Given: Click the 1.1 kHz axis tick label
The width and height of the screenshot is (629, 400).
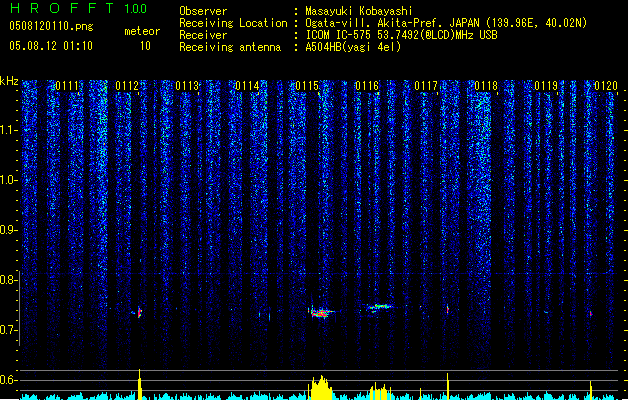Looking at the screenshot, I should coord(9,130).
